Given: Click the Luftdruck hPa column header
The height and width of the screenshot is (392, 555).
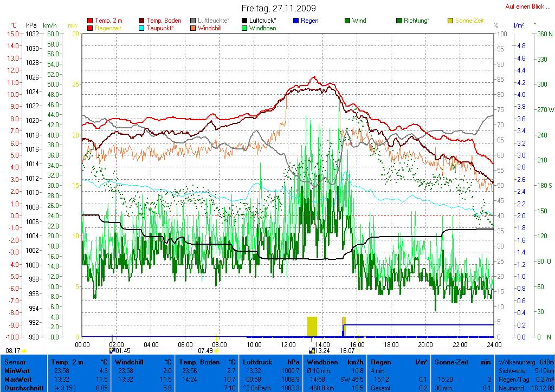Looking at the screenshot, I should [x=271, y=362].
